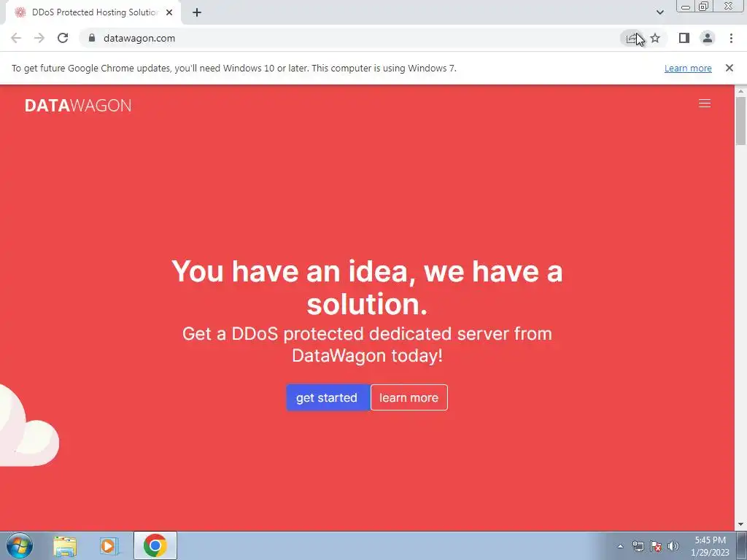Click the page vertical scrollbar thumb
The image size is (747, 560).
tap(740, 120)
